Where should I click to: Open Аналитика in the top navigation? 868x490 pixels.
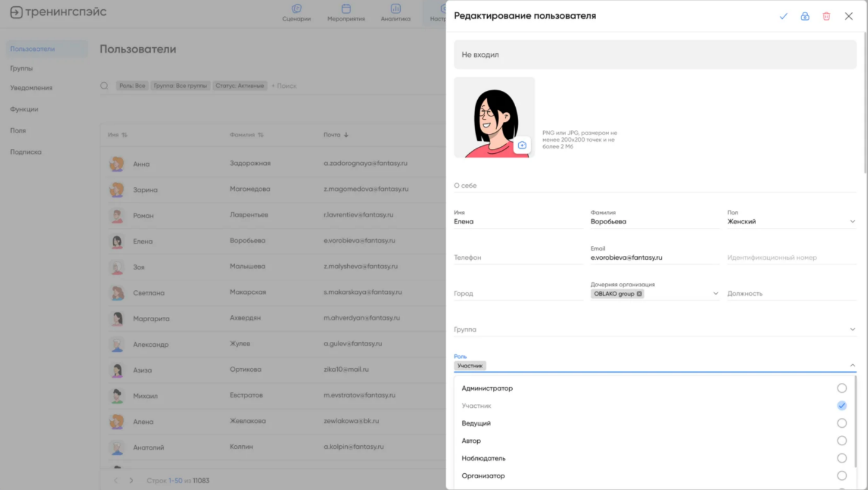[x=396, y=12]
